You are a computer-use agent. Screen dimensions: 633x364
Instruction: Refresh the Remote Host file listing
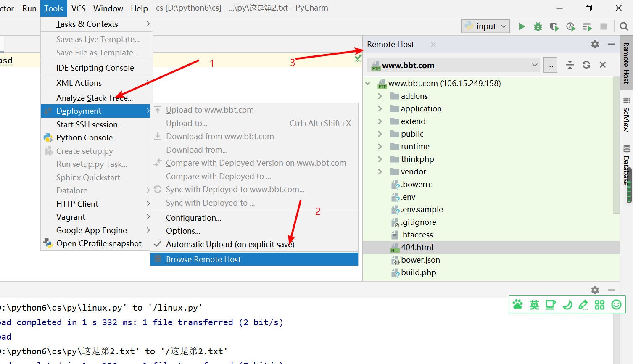(586, 65)
